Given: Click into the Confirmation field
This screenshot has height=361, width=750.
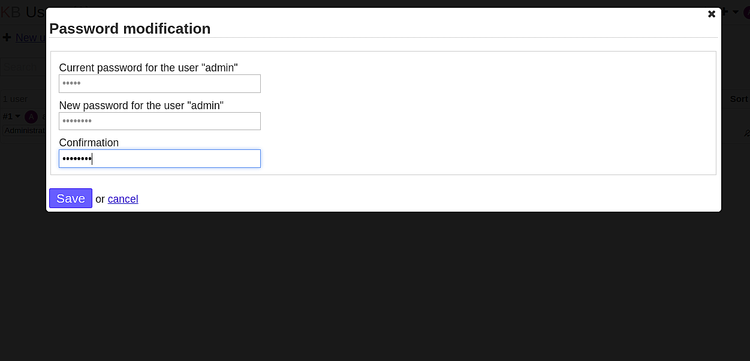Looking at the screenshot, I should [x=160, y=159].
